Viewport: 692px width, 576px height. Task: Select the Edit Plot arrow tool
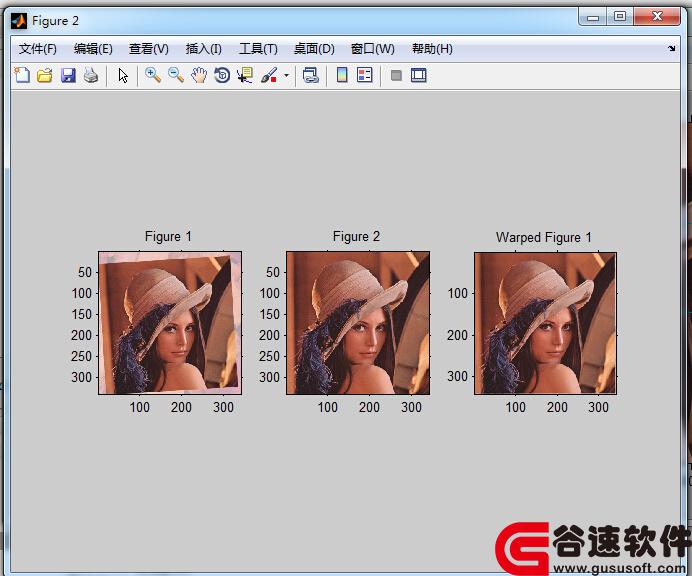coord(123,75)
